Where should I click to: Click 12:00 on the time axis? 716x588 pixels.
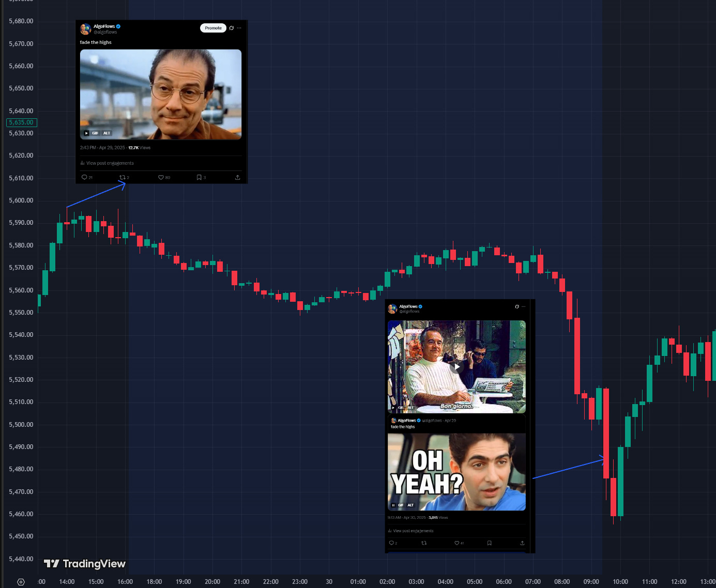click(679, 582)
